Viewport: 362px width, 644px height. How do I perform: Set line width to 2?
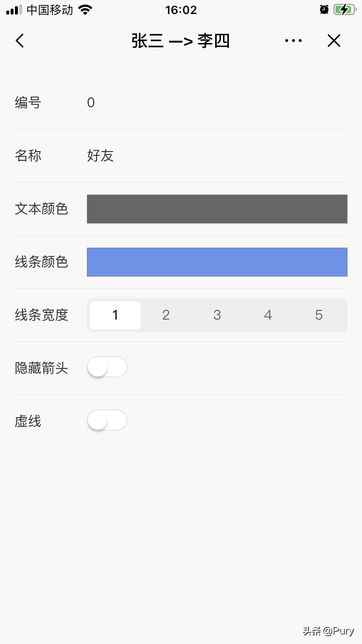(x=166, y=315)
